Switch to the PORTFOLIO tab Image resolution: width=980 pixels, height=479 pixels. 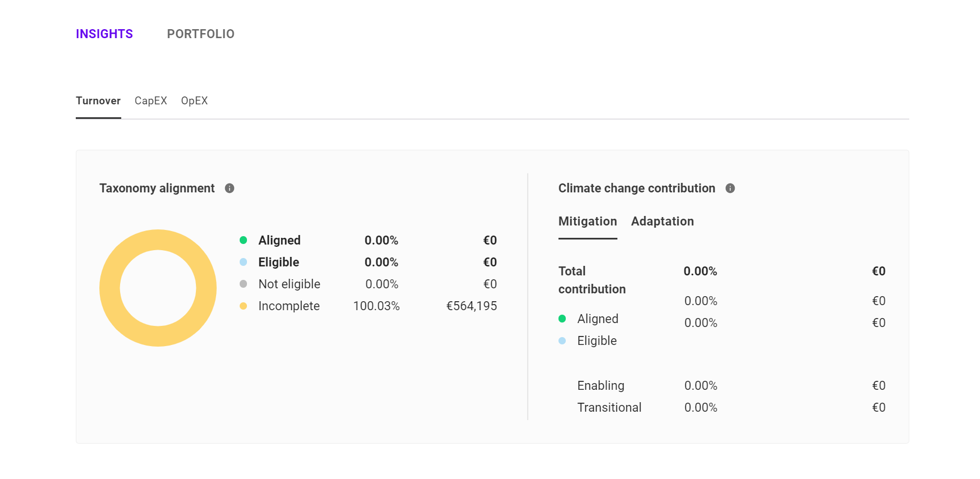200,34
